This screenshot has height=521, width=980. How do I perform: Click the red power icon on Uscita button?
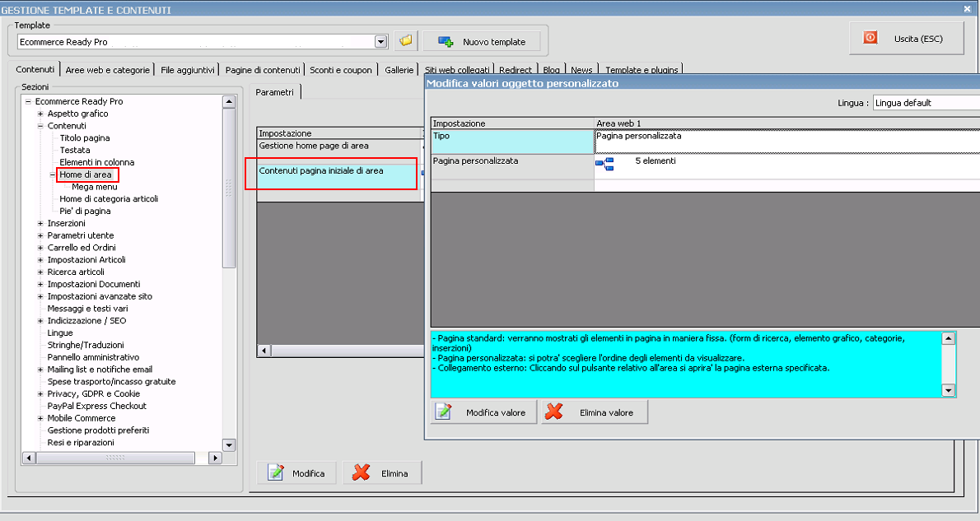point(870,38)
